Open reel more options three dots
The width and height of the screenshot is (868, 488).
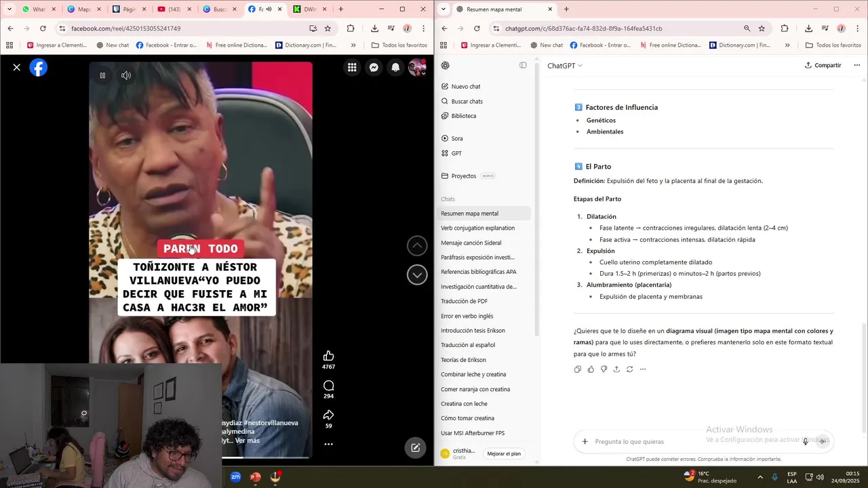pos(328,444)
